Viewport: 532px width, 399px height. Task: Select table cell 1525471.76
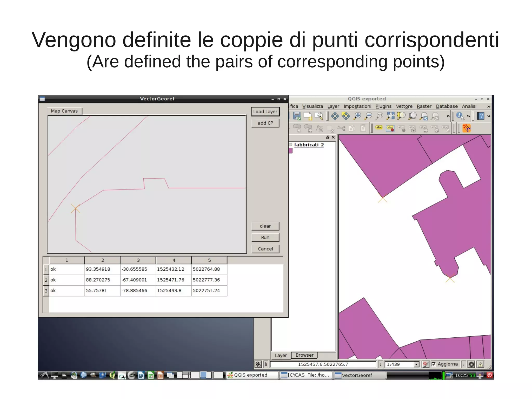pyautogui.click(x=174, y=280)
